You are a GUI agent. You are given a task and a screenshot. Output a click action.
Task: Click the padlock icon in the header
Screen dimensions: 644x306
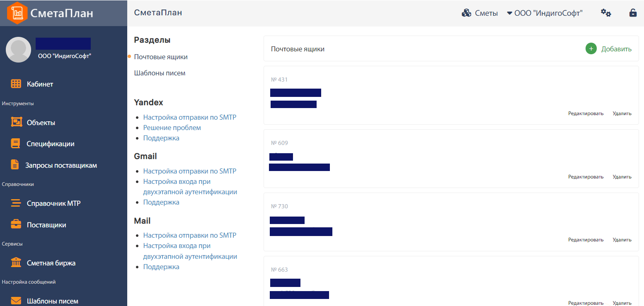pos(633,13)
